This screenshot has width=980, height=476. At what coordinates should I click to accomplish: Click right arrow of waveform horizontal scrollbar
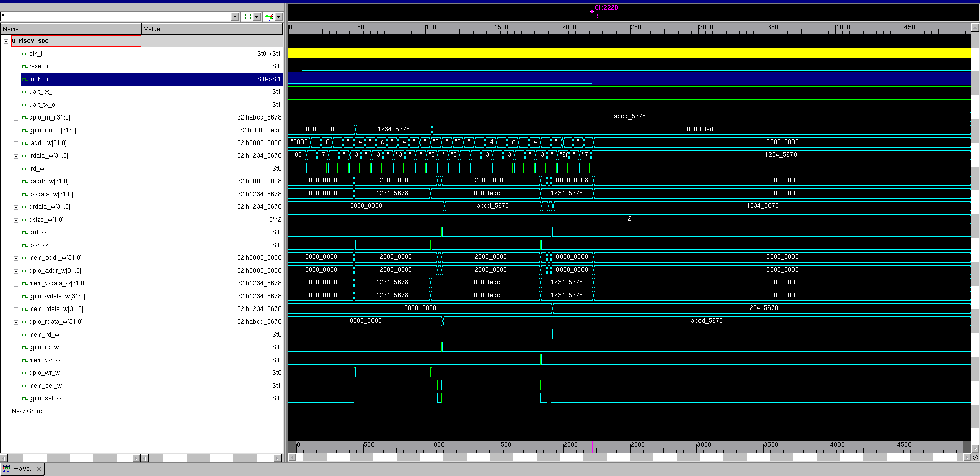(967, 457)
